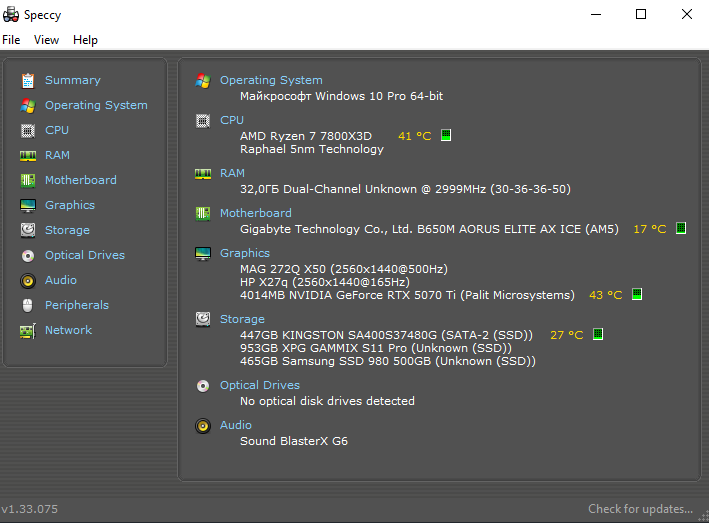Screen dimensions: 709x523
Task: Click Graphics heading link in summary
Action: click(x=245, y=253)
